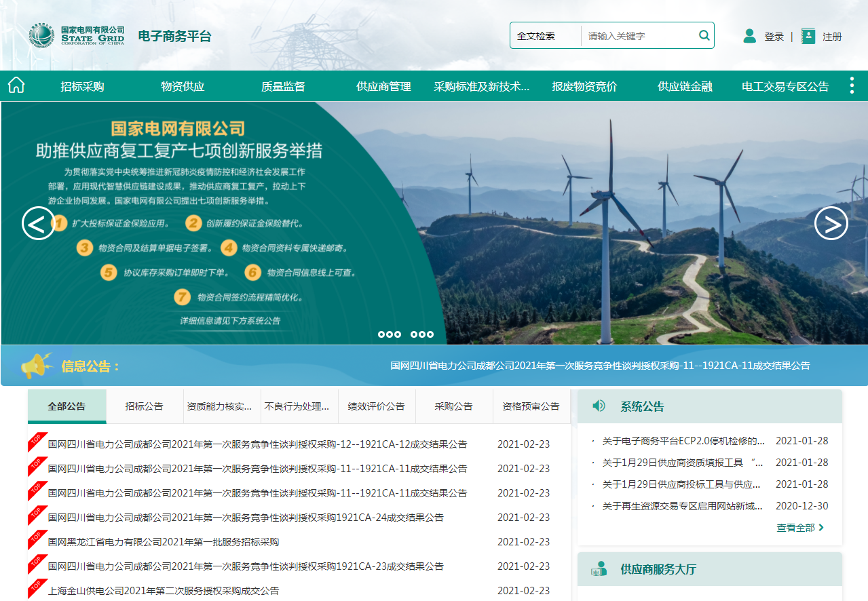
Task: Click the State Grid logo
Action: (76, 36)
